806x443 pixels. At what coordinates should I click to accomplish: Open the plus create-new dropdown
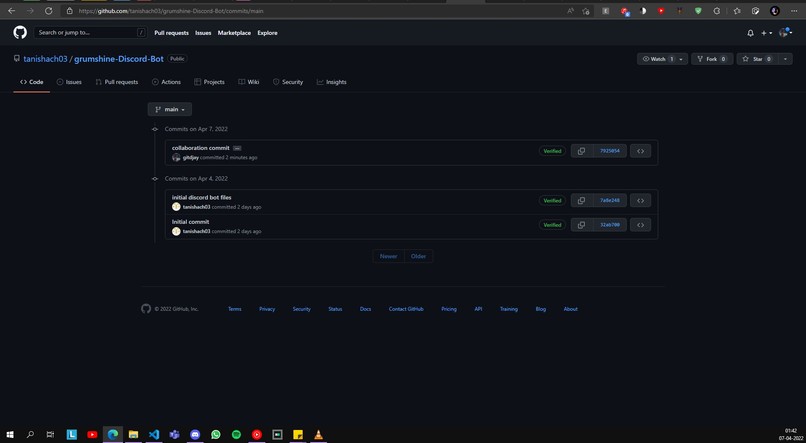tap(766, 33)
